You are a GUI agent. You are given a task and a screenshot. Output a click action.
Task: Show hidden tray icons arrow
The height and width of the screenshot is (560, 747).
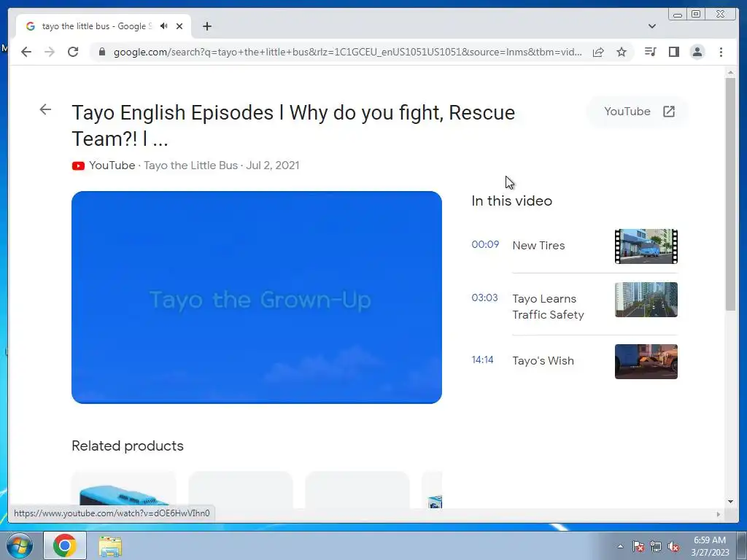point(620,546)
